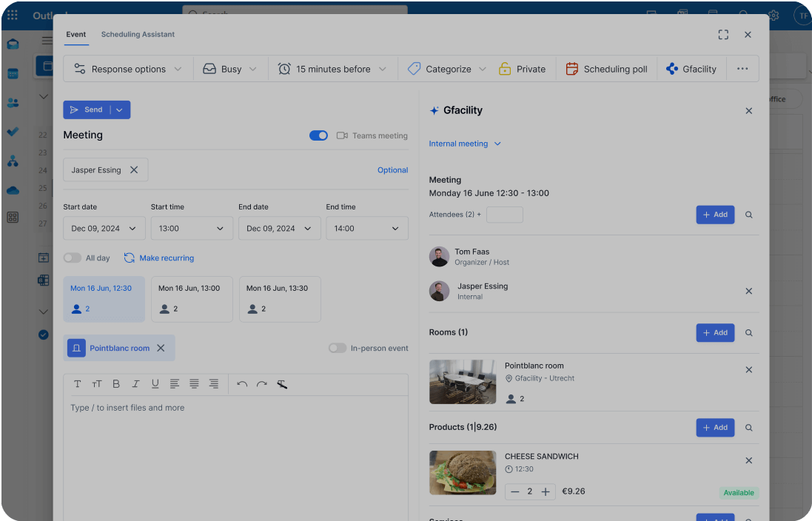Viewport: 812px width, 521px height.
Task: Remove Jasper Essing from the invitee field
Action: click(134, 170)
